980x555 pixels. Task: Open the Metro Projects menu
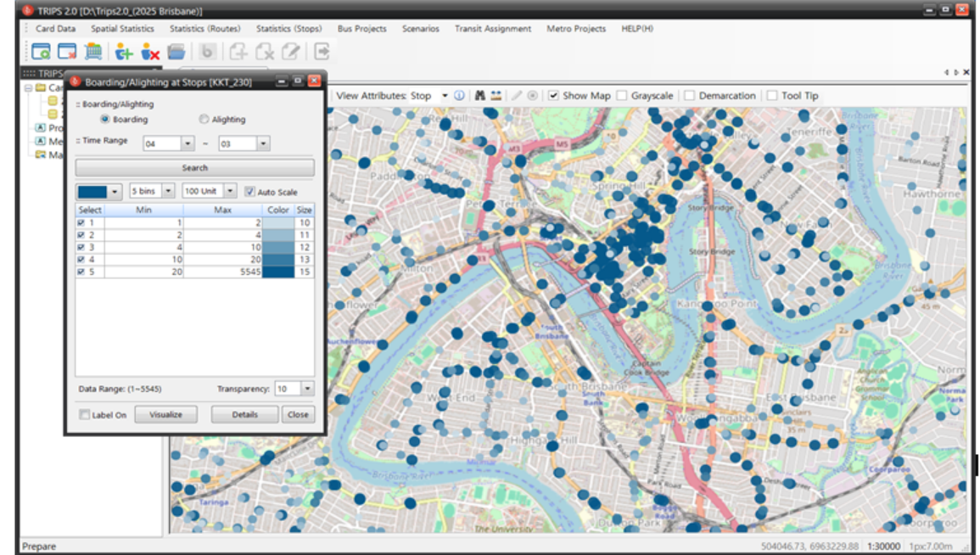(x=576, y=29)
